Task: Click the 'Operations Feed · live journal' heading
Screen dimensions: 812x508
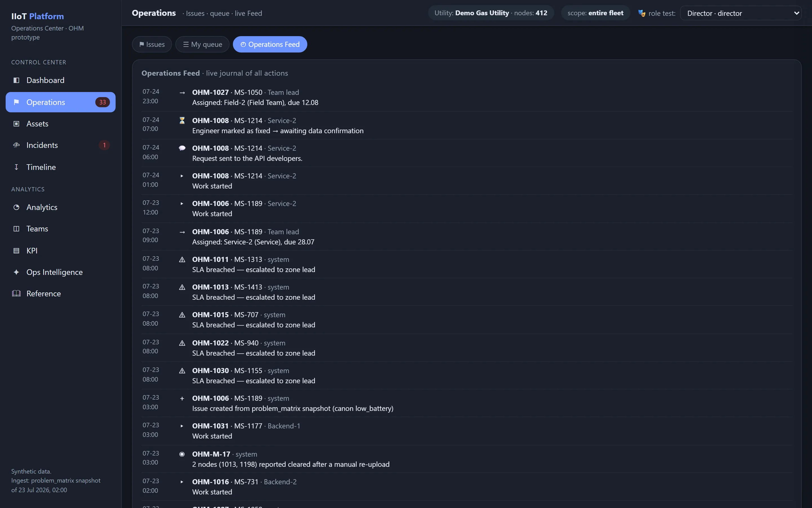Action: 215,73
